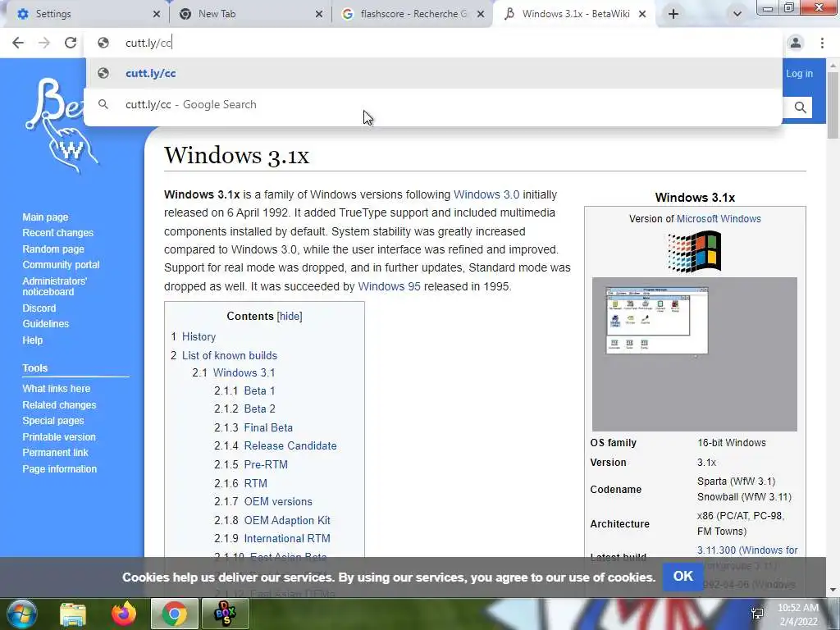
Task: Jump to Beta 1 section
Action: 259,390
